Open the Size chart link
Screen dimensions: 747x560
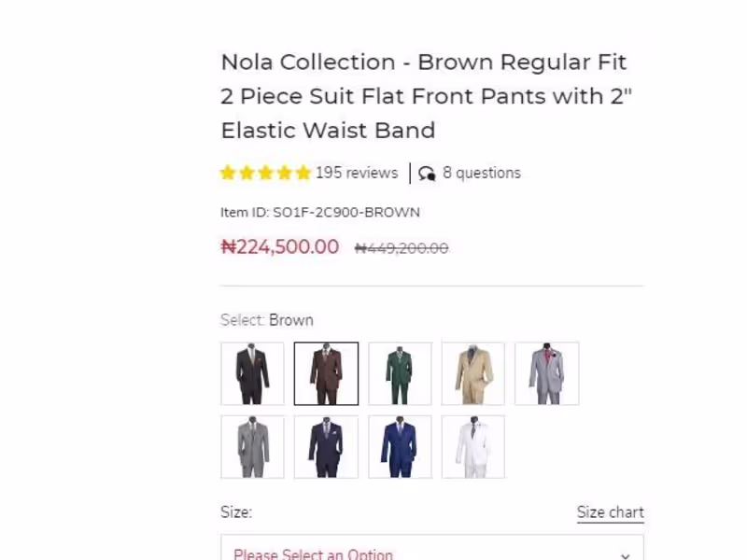(610, 512)
